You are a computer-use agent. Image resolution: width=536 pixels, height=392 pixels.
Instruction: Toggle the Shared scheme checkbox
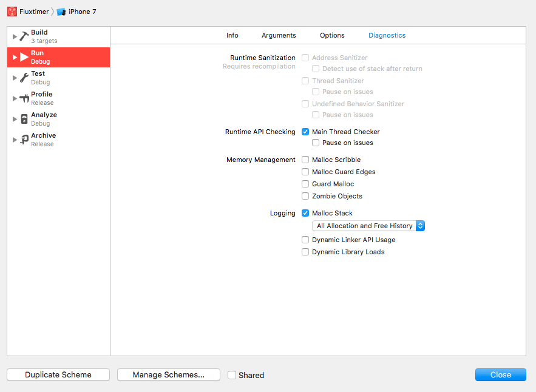click(231, 374)
